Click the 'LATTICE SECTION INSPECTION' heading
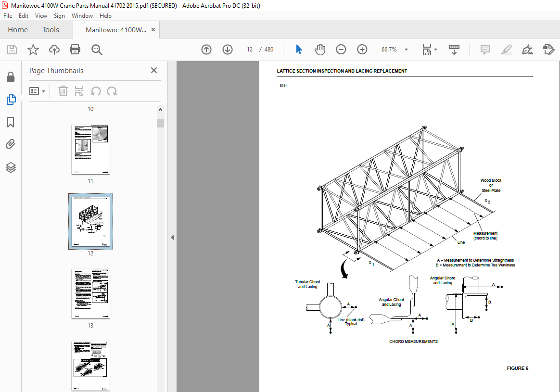 click(342, 71)
